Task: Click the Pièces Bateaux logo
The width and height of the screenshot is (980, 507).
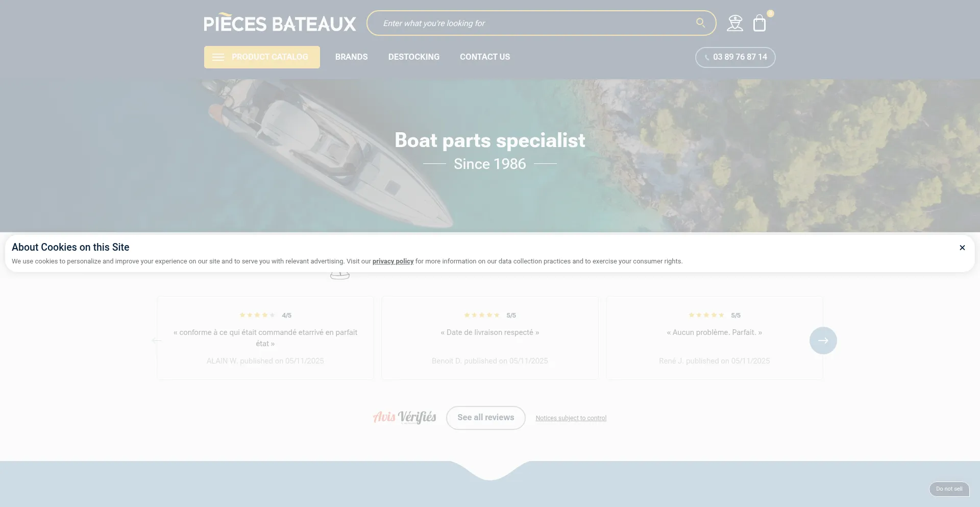Action: pyautogui.click(x=280, y=23)
